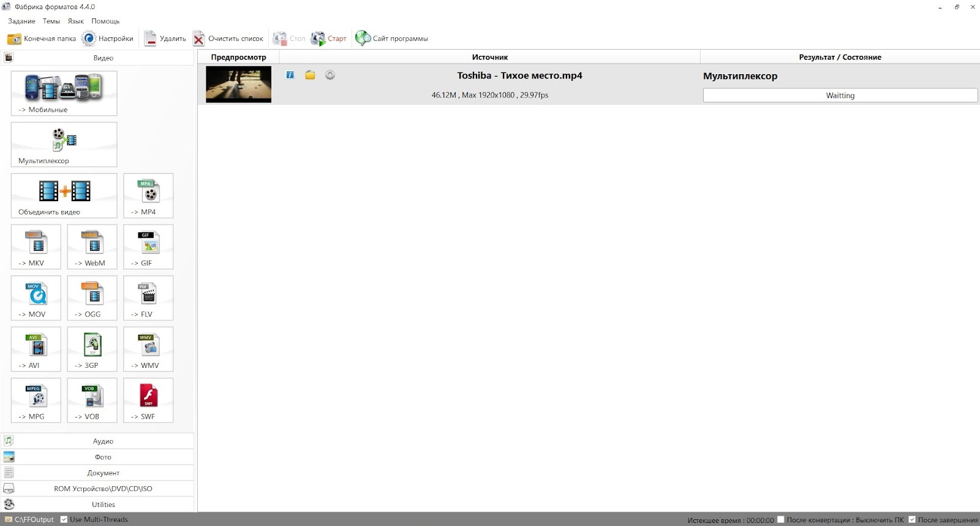Viewport: 980px width, 526px height.
Task: Choose the -> OGG conversion icon
Action: [92, 298]
